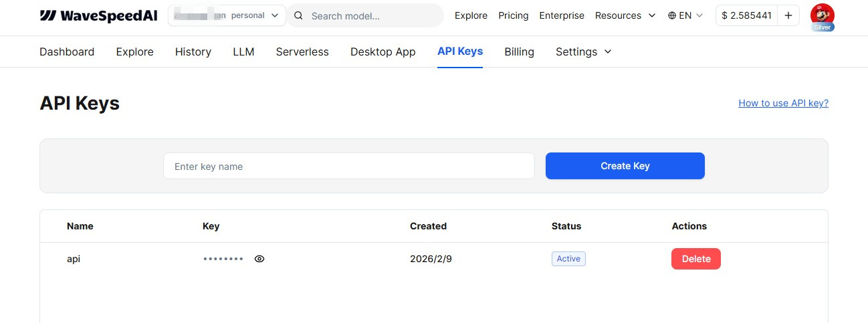Switch to the Dashboard tab
The width and height of the screenshot is (868, 323).
[x=67, y=51]
